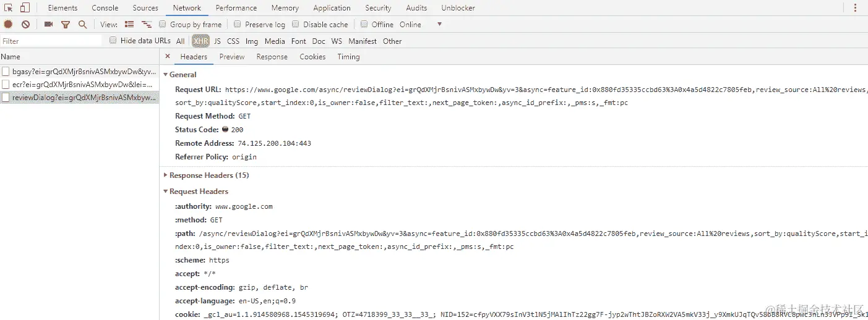Open the network search magnifier
The height and width of the screenshot is (320, 868).
click(x=82, y=25)
